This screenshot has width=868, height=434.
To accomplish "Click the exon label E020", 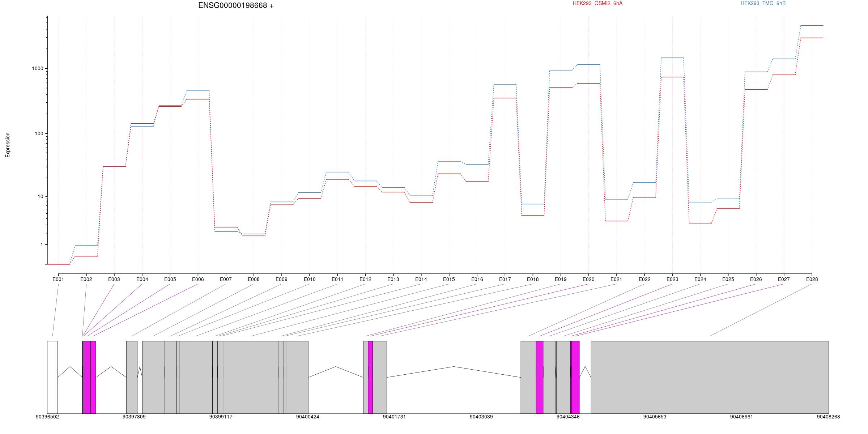I will click(588, 279).
